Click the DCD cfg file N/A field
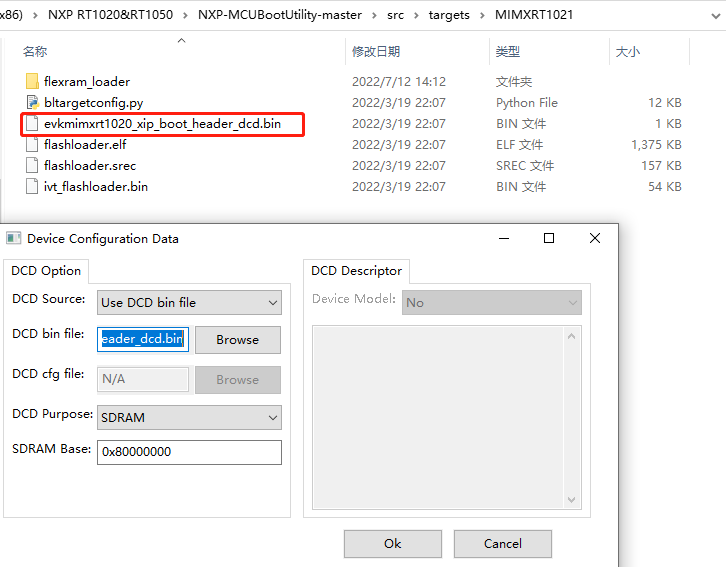This screenshot has width=726, height=567. [143, 379]
